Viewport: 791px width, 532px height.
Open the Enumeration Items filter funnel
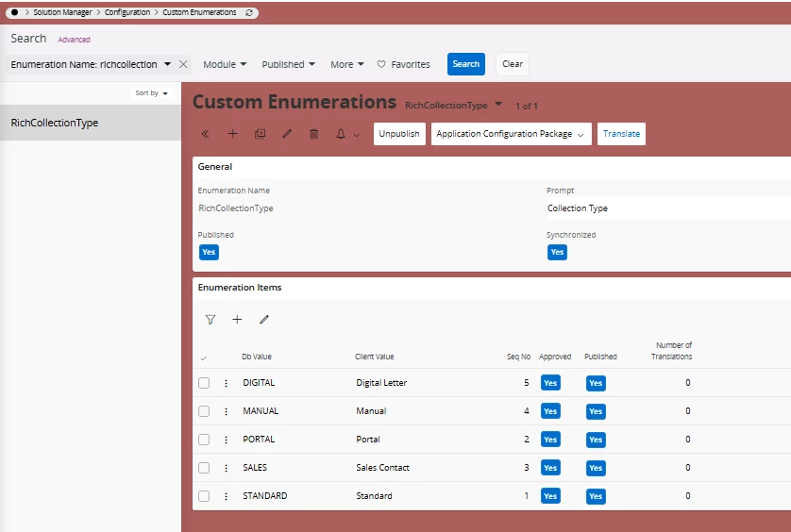click(x=210, y=319)
